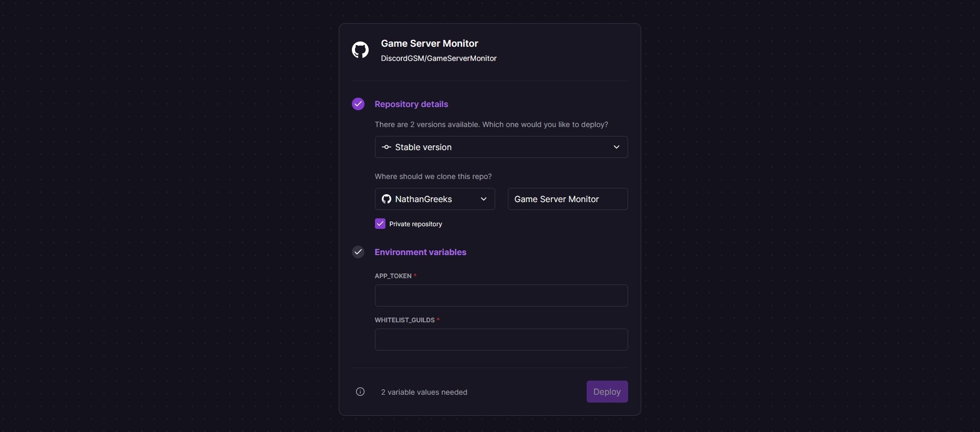Screen dimensions: 980x432
Task: Open the NathanGreeks account dropdown
Action: [x=434, y=199]
